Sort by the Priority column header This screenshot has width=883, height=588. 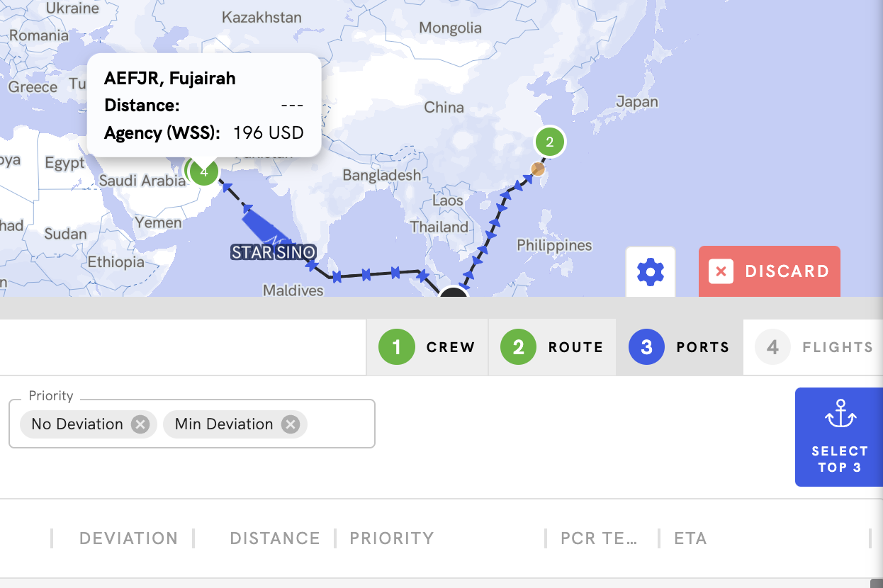(391, 538)
